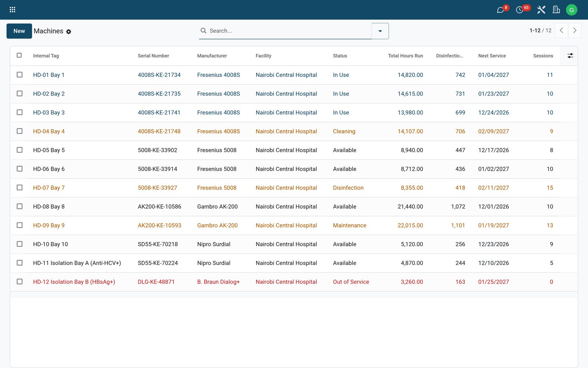
Task: Click the Disinfection status cell
Action: click(348, 188)
